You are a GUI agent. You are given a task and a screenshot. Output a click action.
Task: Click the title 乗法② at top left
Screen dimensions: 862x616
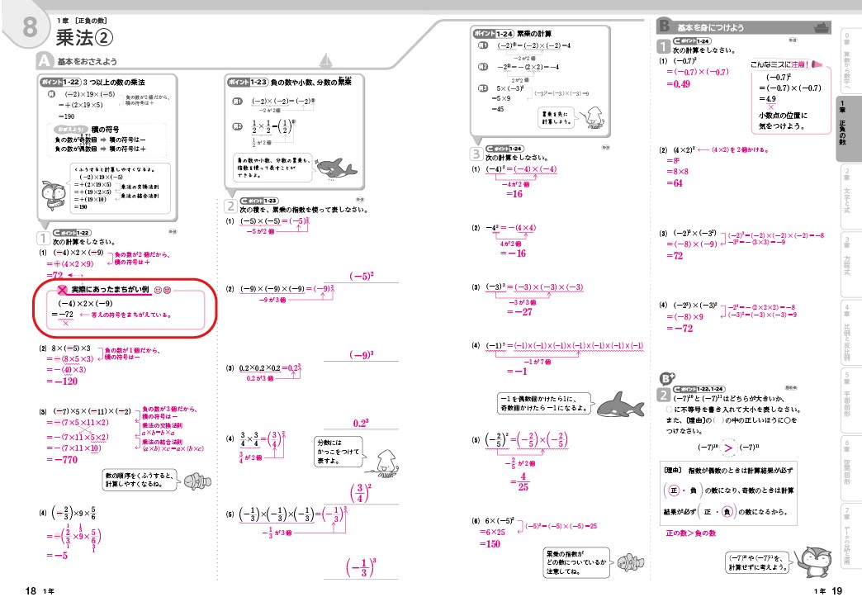tap(84, 38)
